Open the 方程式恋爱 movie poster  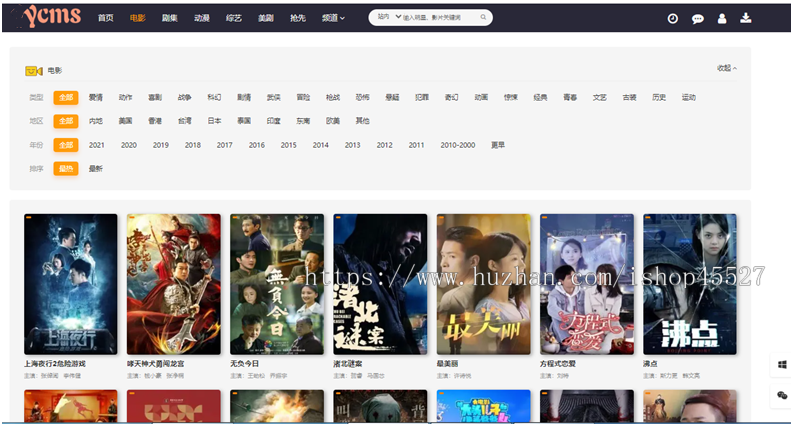(587, 284)
